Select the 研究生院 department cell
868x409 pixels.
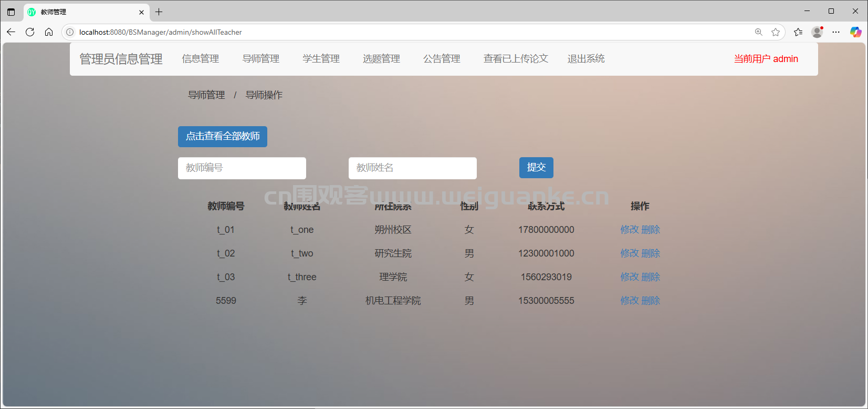[x=393, y=253]
